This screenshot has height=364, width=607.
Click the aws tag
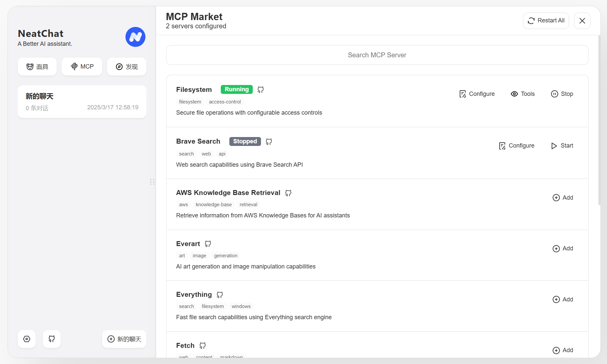pyautogui.click(x=183, y=205)
